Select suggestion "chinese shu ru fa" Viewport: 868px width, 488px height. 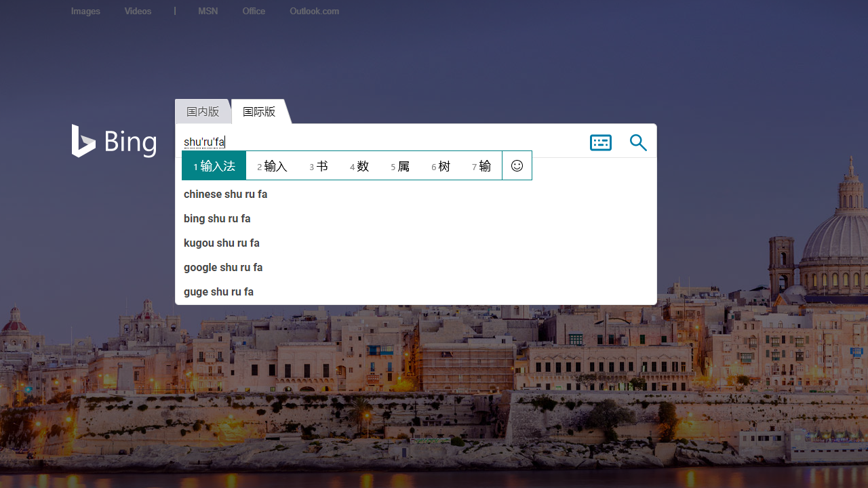tap(226, 195)
